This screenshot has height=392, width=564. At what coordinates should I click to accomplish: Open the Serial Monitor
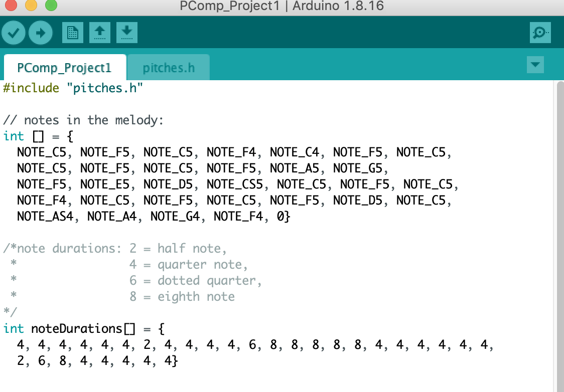[540, 33]
